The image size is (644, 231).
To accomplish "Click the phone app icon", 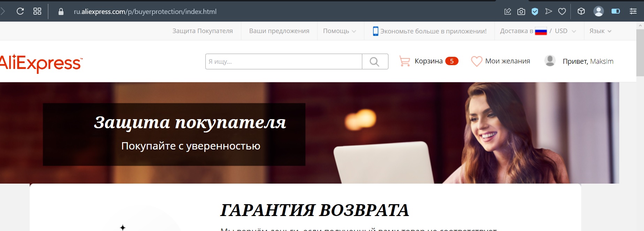I will 376,31.
